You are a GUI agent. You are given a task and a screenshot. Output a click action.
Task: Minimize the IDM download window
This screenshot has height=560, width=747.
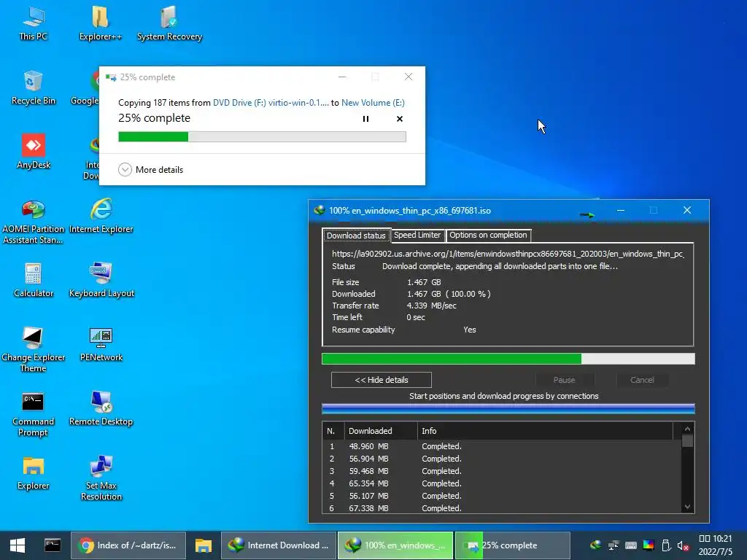click(621, 210)
